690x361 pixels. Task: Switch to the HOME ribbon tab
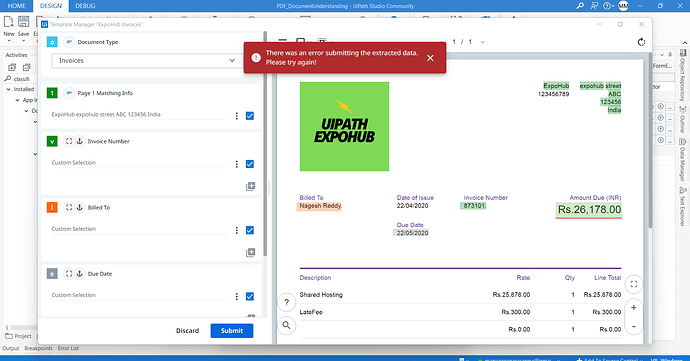tap(17, 6)
